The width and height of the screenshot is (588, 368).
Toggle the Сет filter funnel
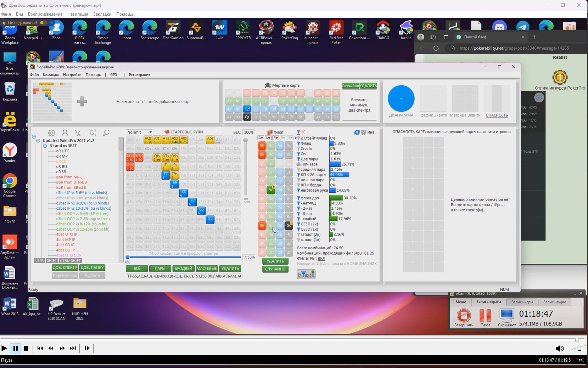(298, 154)
